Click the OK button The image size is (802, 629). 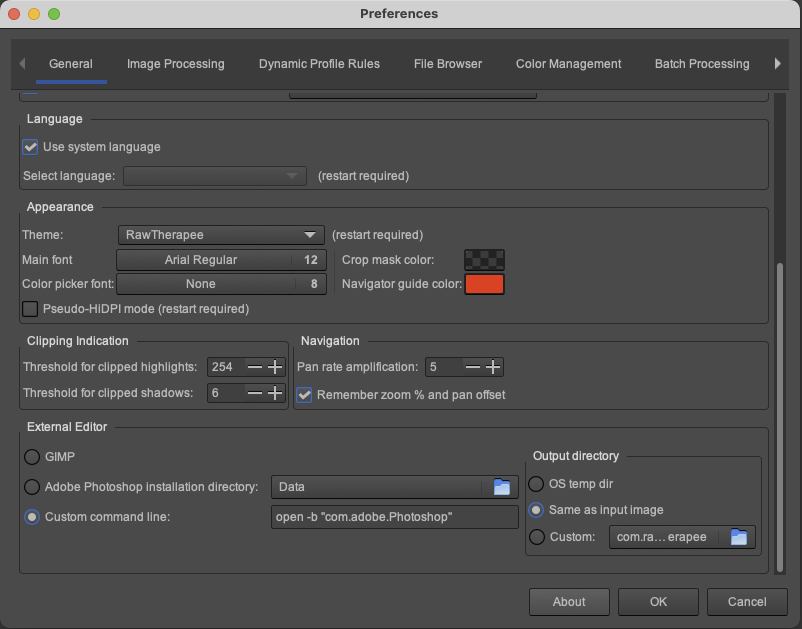(658, 602)
